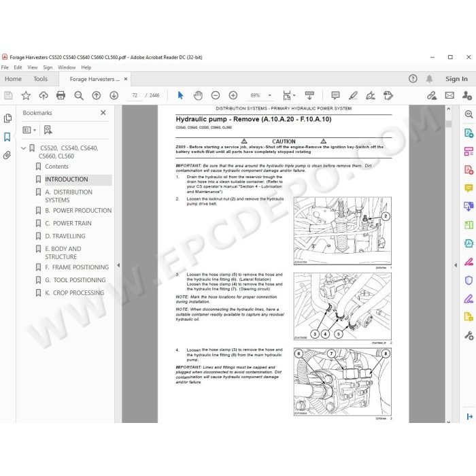Collapse left navigation pane arrow
The image size is (476, 476).
pos(118,265)
